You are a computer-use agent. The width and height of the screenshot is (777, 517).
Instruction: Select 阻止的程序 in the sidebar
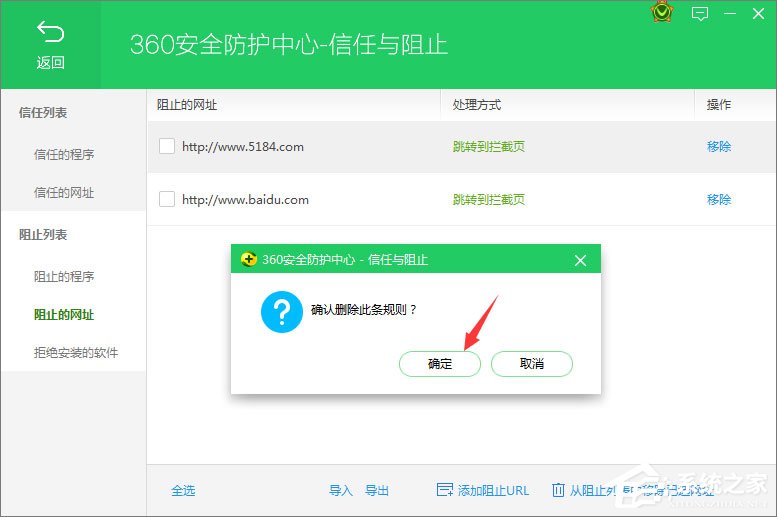pos(64,276)
